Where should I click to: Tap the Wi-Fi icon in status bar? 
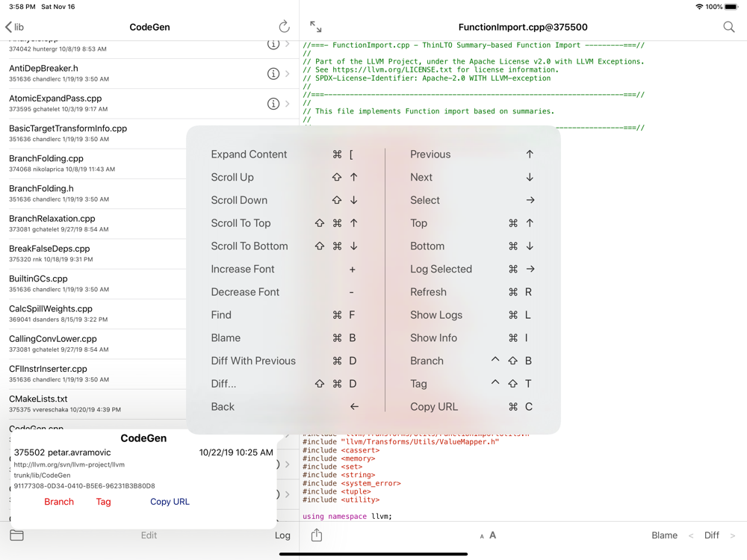699,7
